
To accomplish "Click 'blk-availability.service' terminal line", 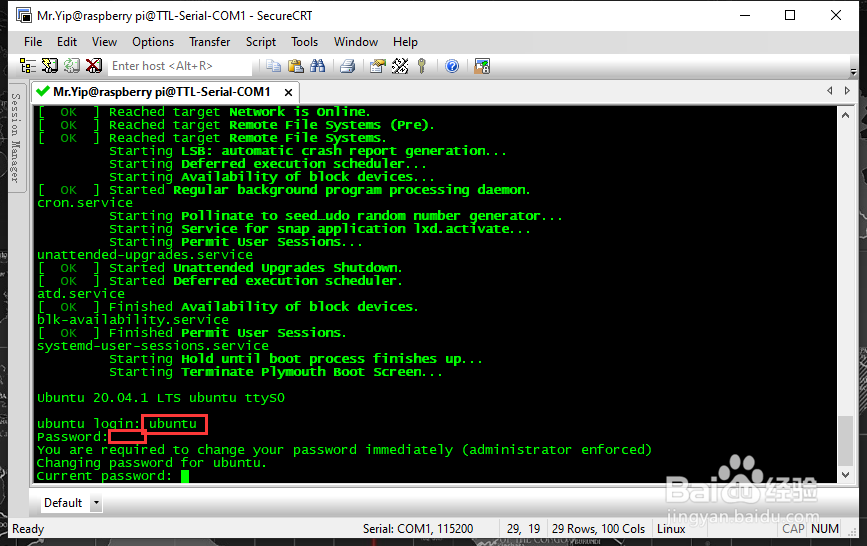I will point(133,320).
